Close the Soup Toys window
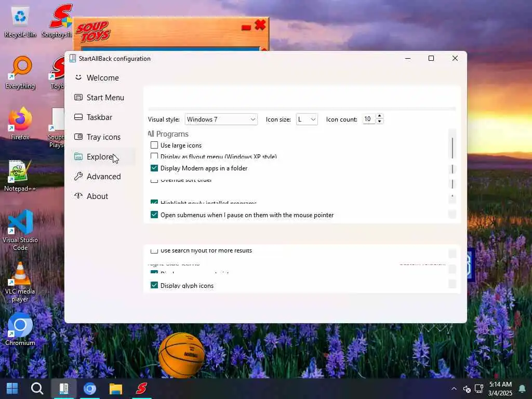 pyautogui.click(x=260, y=25)
